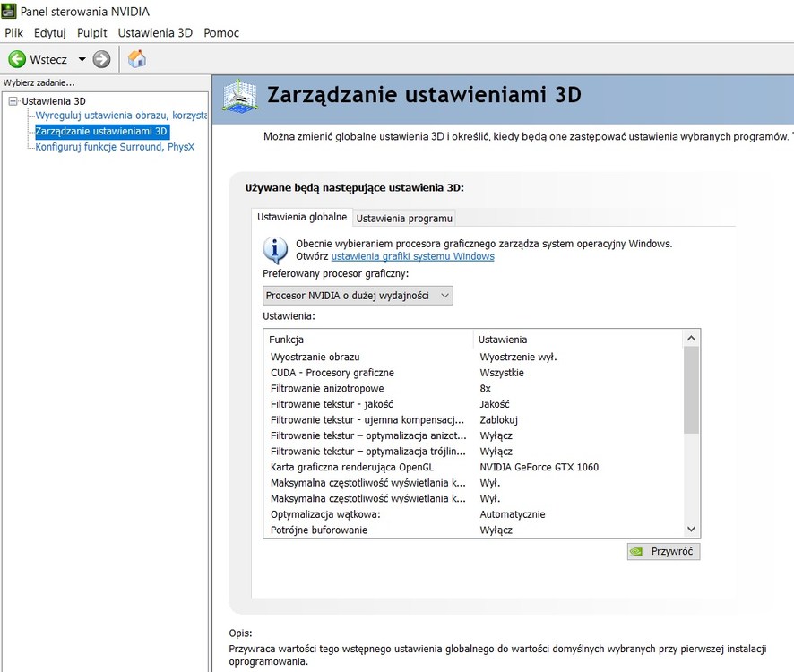This screenshot has width=794, height=672.
Task: Click the blue info icon near Windows graphics note
Action: pos(275,250)
